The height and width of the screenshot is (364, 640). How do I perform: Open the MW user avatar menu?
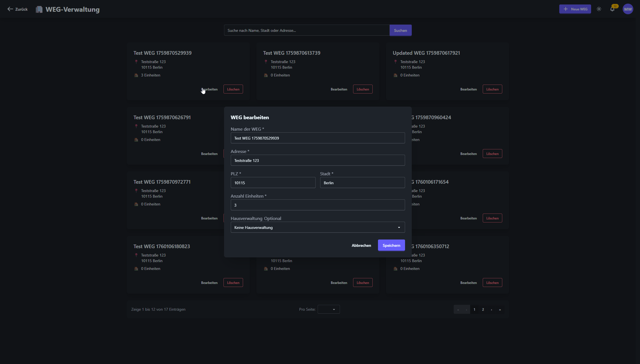(x=628, y=9)
